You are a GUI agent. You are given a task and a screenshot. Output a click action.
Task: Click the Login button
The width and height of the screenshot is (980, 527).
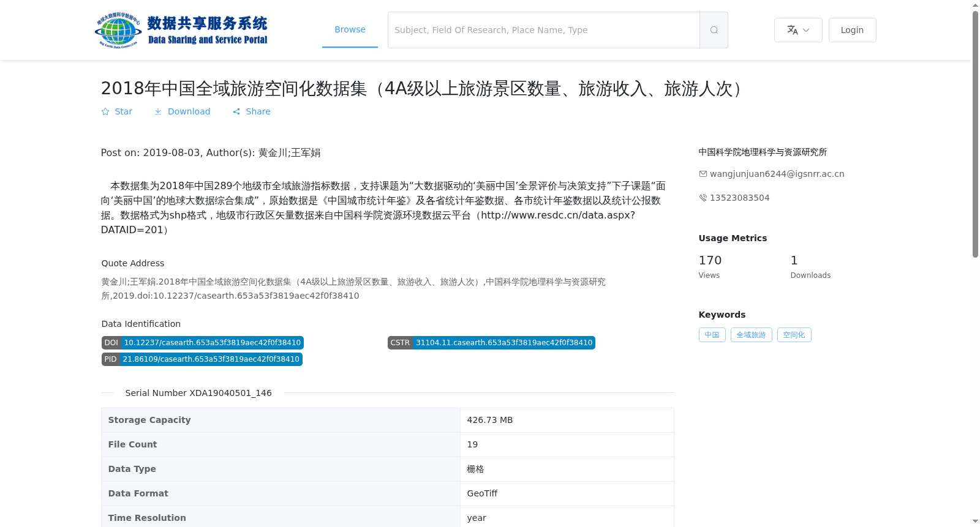(852, 30)
